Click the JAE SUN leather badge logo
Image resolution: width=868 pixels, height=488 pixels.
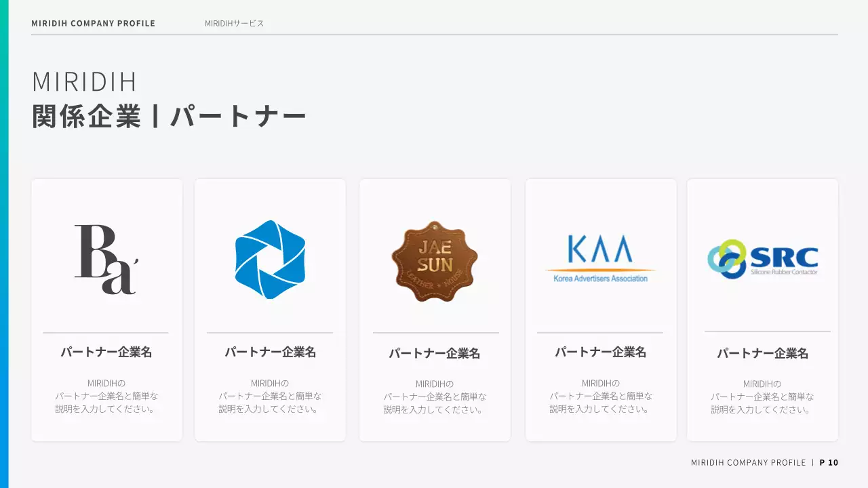pyautogui.click(x=435, y=260)
